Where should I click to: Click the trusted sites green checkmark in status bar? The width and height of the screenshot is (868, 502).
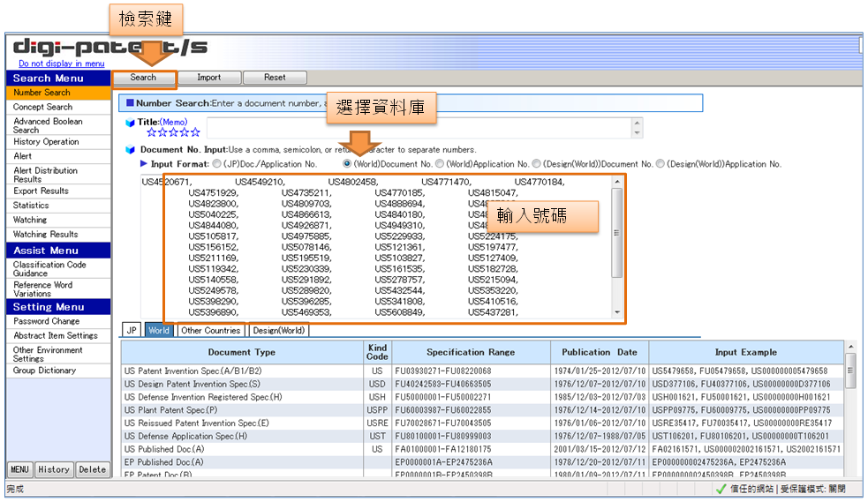(721, 490)
